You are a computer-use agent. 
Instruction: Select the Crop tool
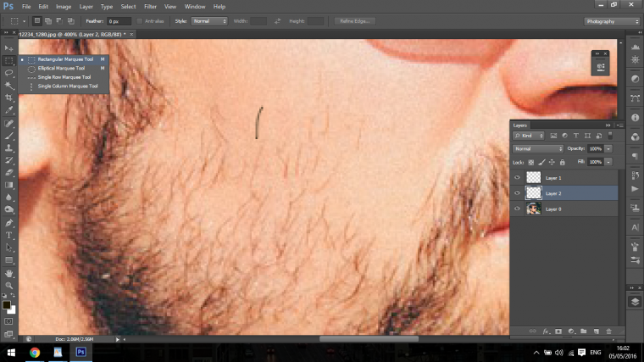(8, 97)
